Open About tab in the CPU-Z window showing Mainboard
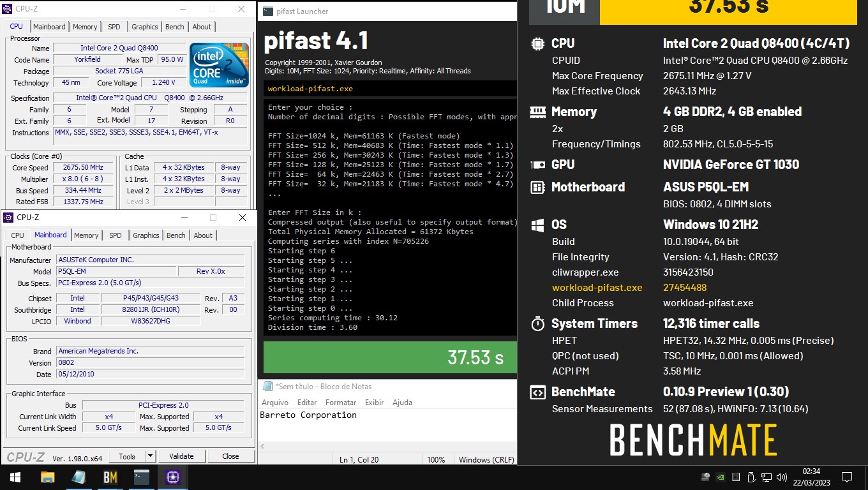This screenshot has height=490, width=868. pyautogui.click(x=203, y=235)
